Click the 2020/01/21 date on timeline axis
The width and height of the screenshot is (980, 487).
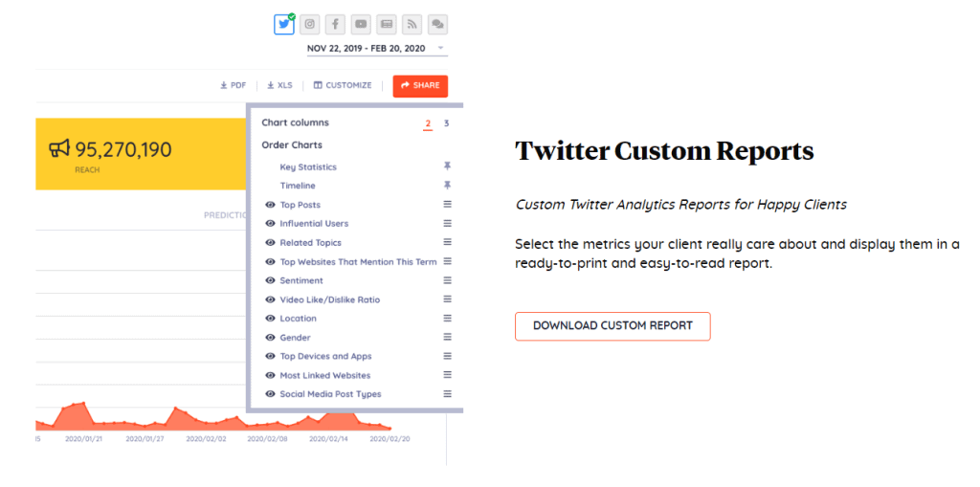click(x=85, y=439)
